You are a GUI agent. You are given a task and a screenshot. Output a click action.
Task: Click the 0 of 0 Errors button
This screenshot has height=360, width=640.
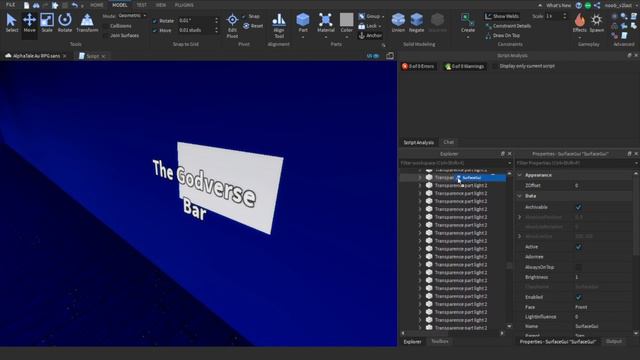pos(418,66)
